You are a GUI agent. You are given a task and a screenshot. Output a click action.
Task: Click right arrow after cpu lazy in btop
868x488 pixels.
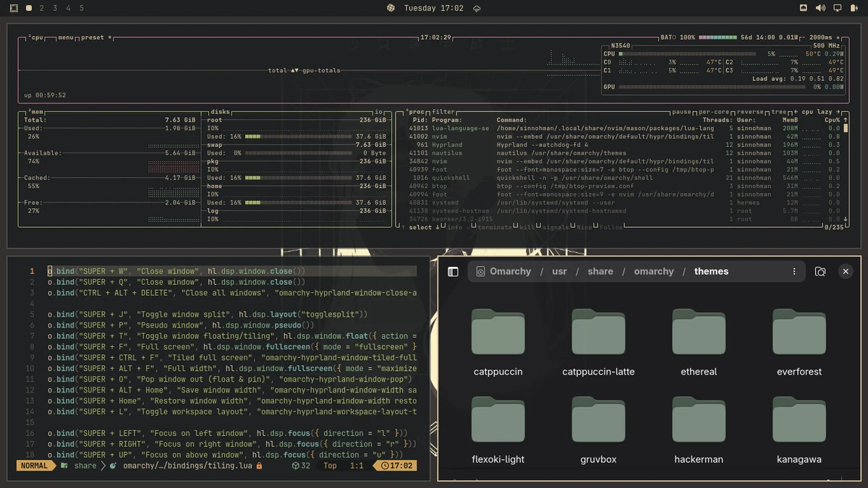pyautogui.click(x=839, y=112)
